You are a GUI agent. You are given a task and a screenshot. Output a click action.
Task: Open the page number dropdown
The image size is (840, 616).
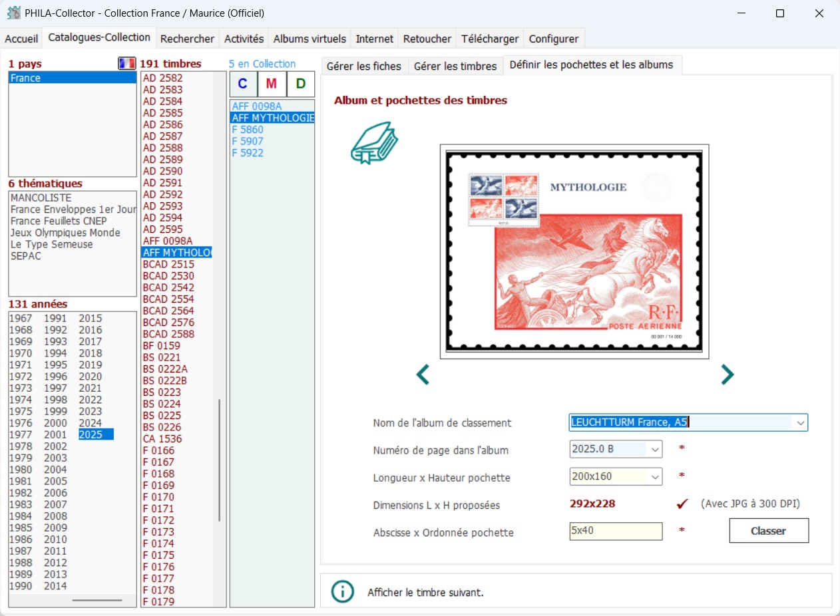(x=655, y=450)
